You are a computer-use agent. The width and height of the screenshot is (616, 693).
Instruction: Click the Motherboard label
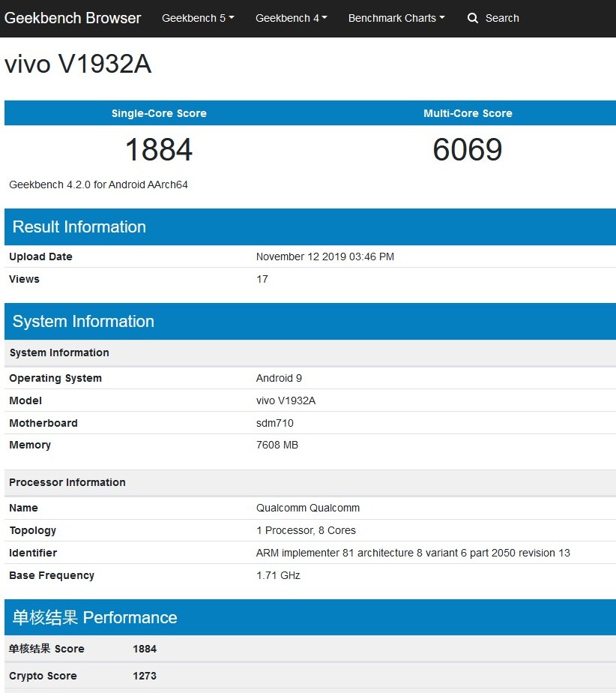[43, 424]
